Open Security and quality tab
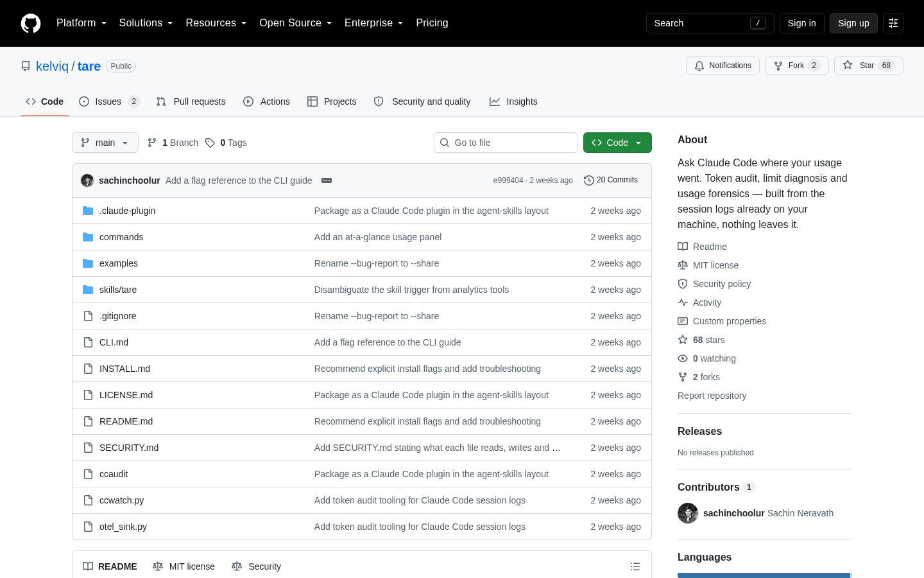924x578 pixels. point(422,101)
